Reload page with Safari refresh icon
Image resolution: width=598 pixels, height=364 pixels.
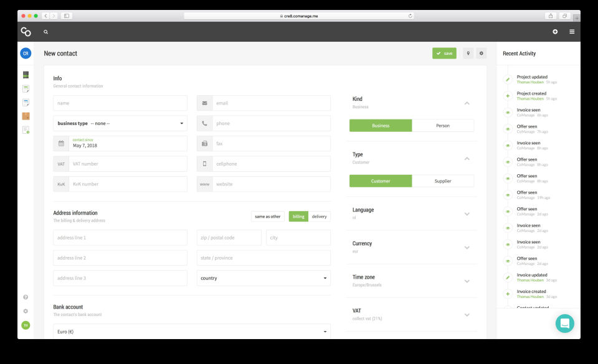(x=411, y=16)
